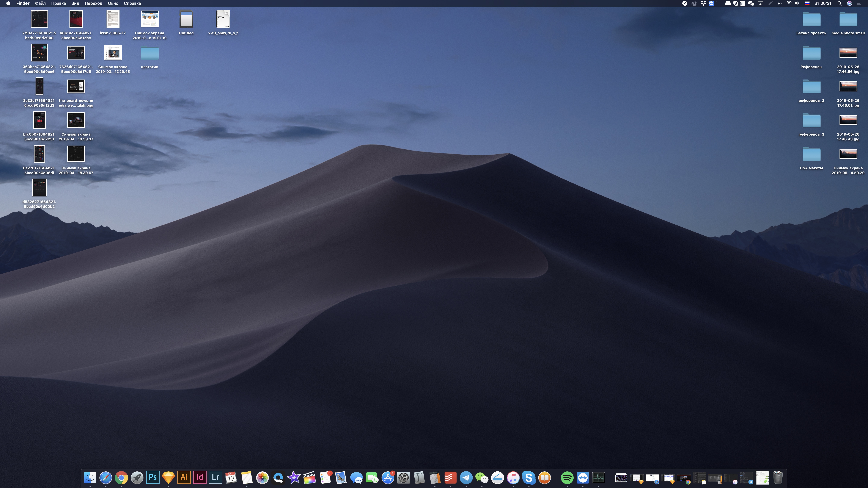The image size is (868, 488).
Task: Launch Adobe Illustrator from the Dock
Action: point(184,478)
